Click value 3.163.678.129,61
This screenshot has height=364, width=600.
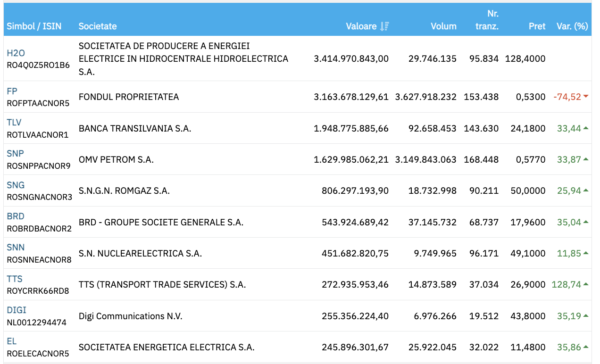(351, 97)
